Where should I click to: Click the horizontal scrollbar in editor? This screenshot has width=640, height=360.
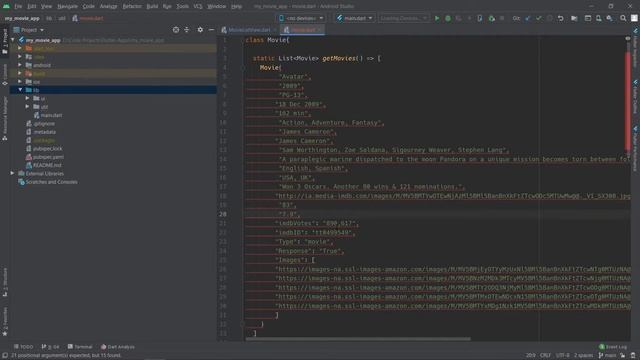[358, 339]
